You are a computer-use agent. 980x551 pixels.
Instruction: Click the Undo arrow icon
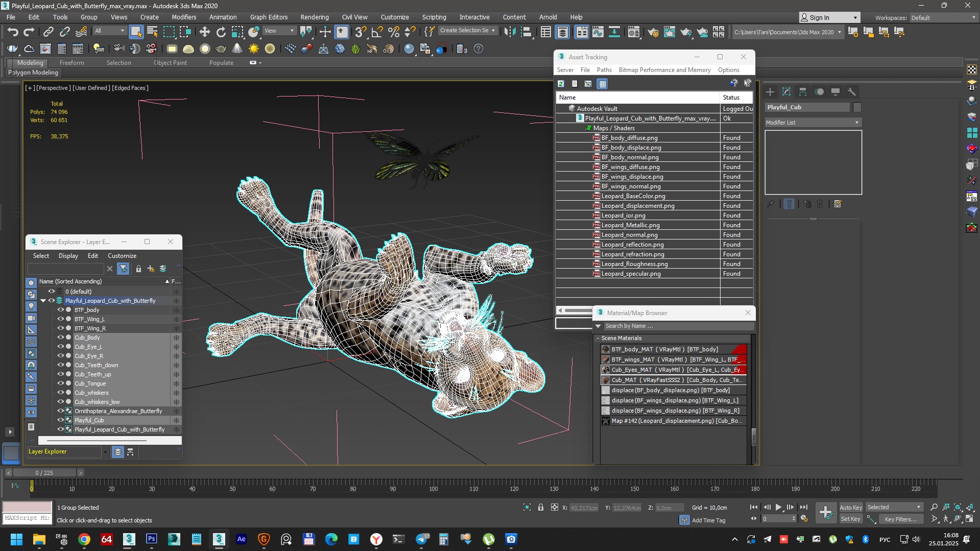pos(13,32)
